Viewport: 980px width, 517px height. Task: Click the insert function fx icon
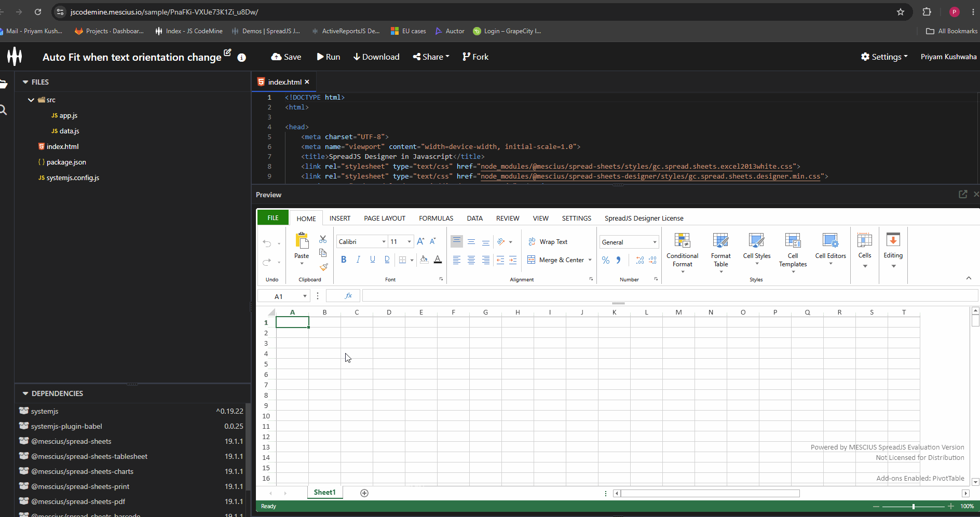(x=348, y=296)
